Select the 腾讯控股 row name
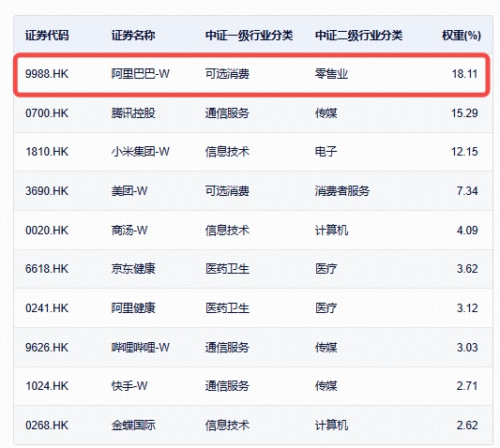Screen dimensions: 500x448 [x=133, y=113]
